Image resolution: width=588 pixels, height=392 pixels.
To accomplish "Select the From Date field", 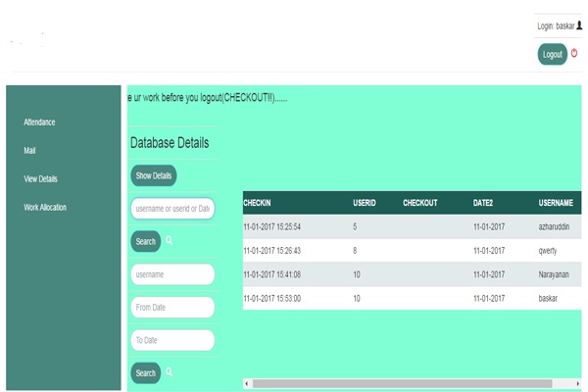I will pyautogui.click(x=172, y=308).
